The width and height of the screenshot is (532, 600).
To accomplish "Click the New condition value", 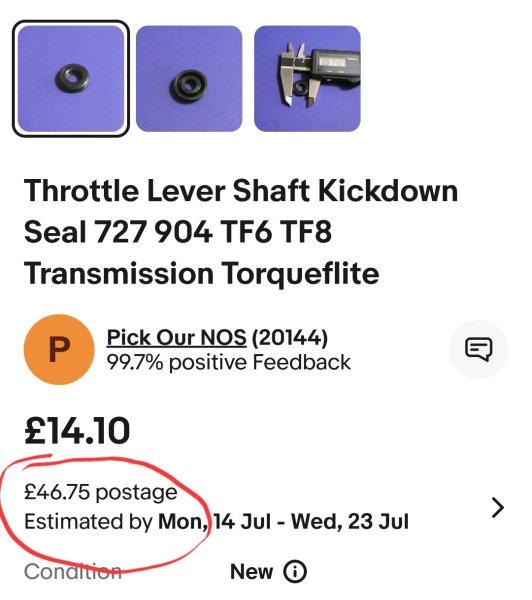I will coord(251,572).
